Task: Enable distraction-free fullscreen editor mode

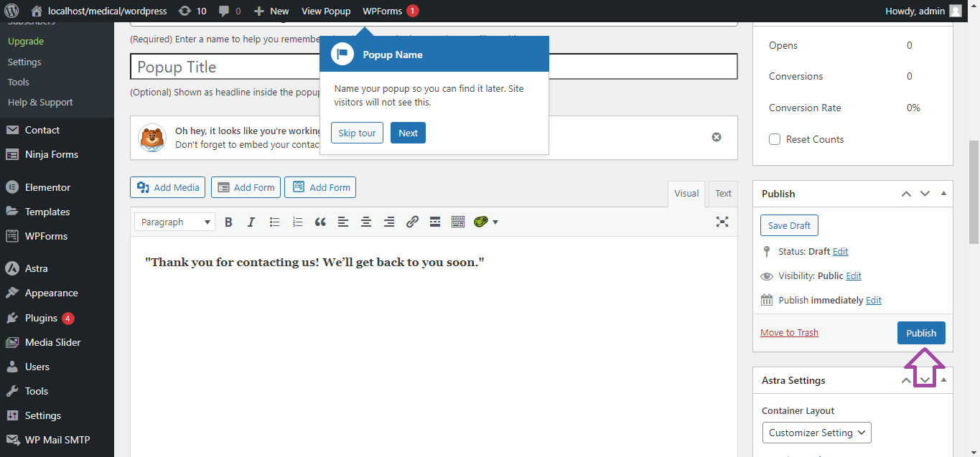Action: (x=722, y=222)
